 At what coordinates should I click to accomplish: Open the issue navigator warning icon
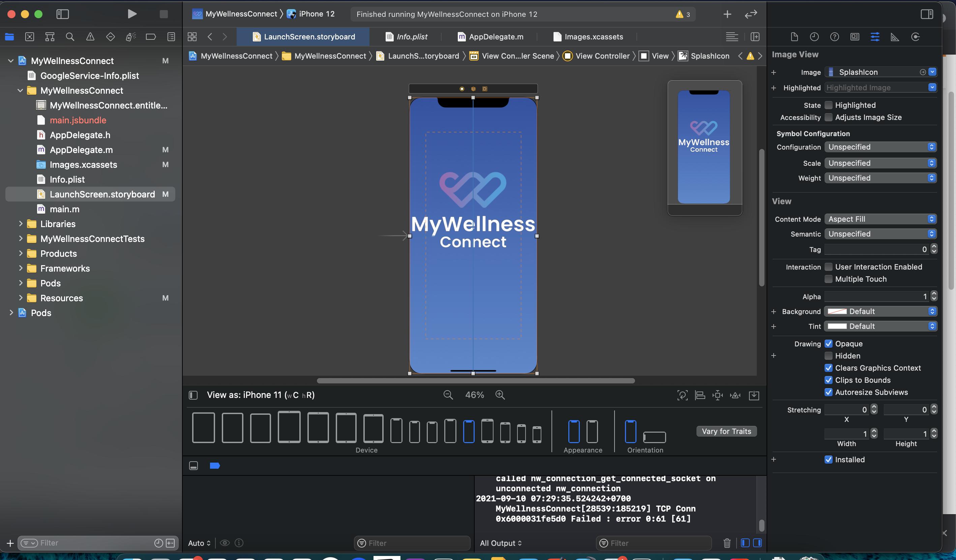90,37
